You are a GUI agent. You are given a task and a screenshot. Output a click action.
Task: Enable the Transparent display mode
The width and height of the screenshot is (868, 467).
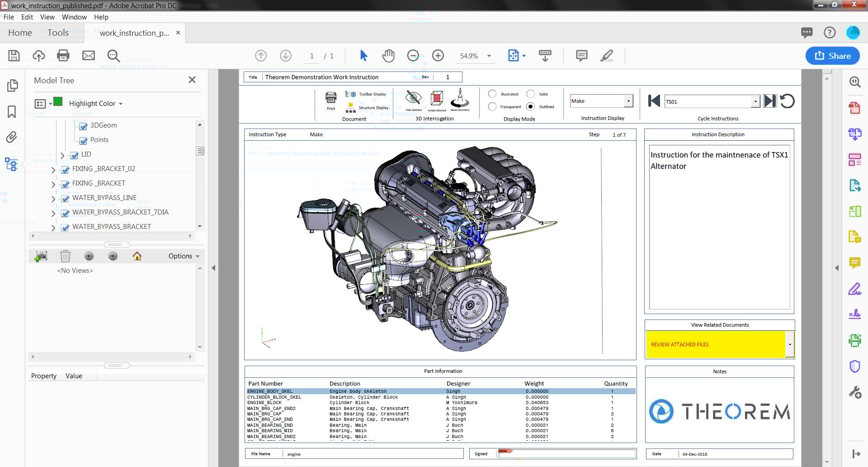492,107
